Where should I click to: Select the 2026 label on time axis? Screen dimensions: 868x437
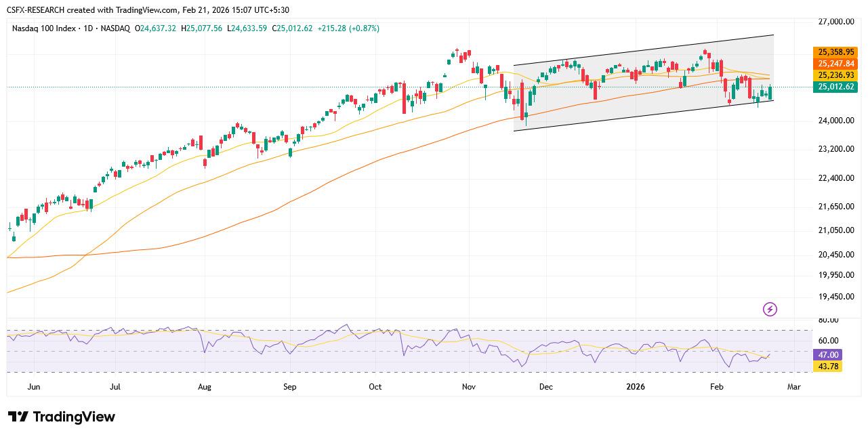point(635,386)
